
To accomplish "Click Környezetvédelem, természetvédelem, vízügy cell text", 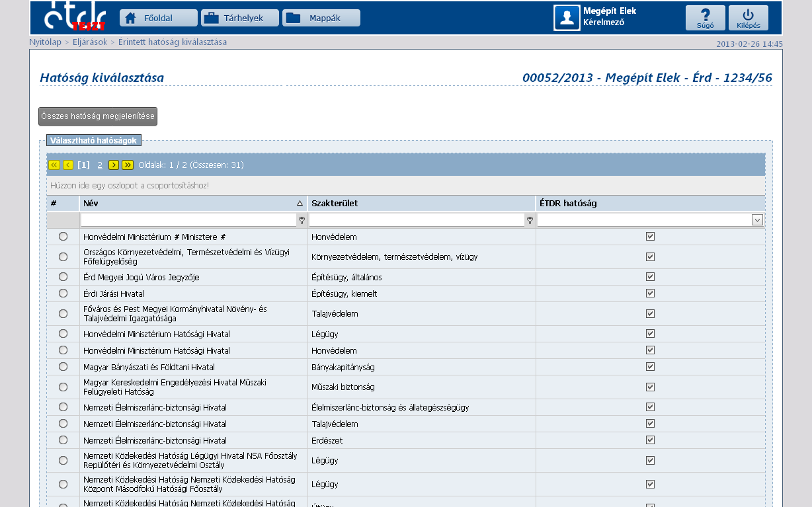I will tap(395, 256).
